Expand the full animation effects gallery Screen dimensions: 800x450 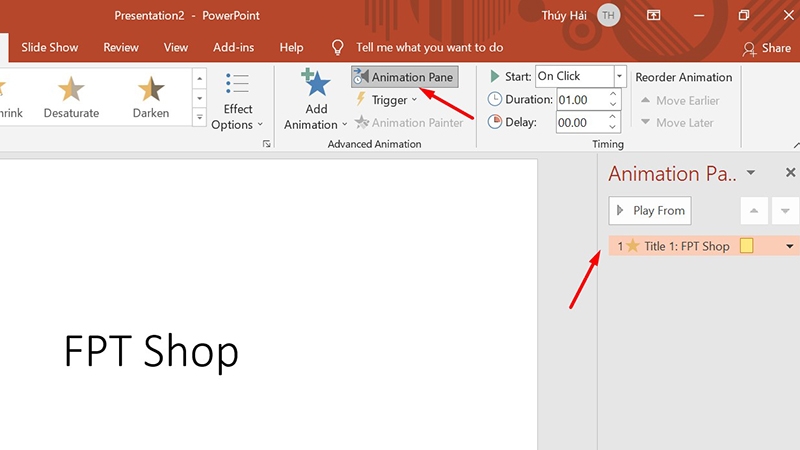pyautogui.click(x=199, y=117)
